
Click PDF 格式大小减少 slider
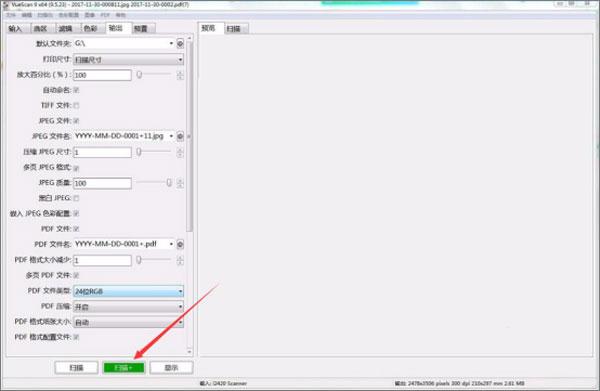coord(154,260)
